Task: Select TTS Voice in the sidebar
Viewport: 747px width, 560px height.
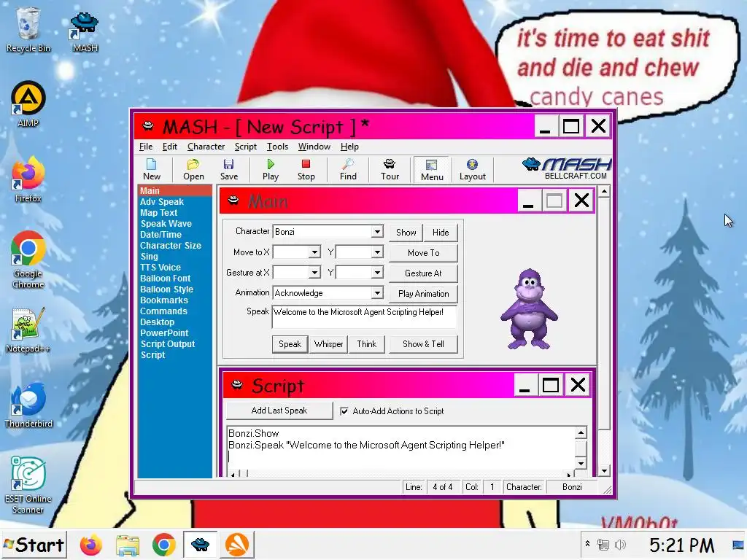Action: pos(160,268)
